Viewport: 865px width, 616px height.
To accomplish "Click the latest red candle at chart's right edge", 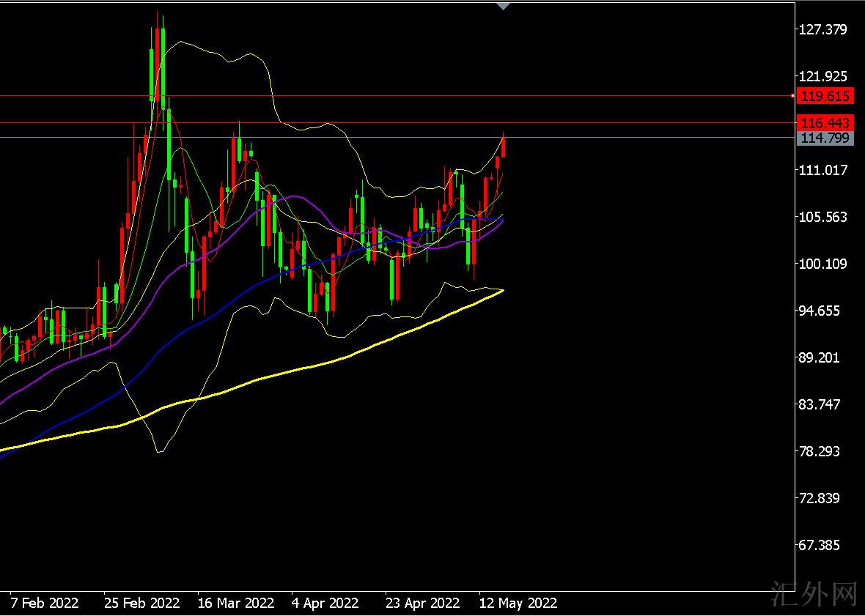I will click(x=503, y=146).
